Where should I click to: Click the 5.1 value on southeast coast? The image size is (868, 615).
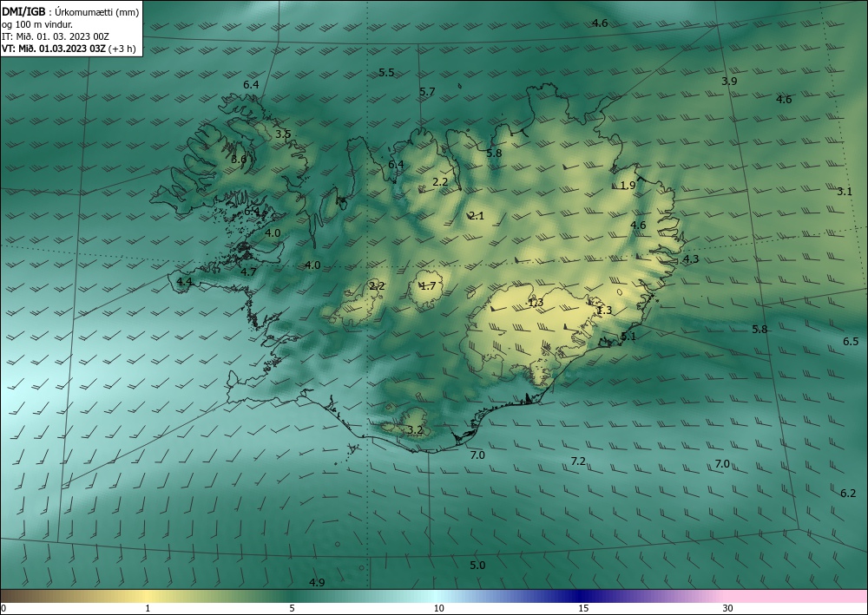[628, 337]
